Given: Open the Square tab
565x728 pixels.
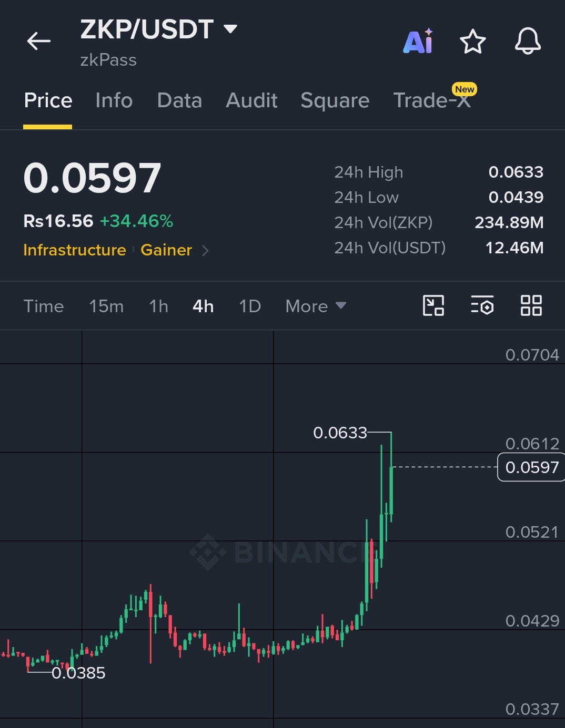Looking at the screenshot, I should (x=335, y=100).
